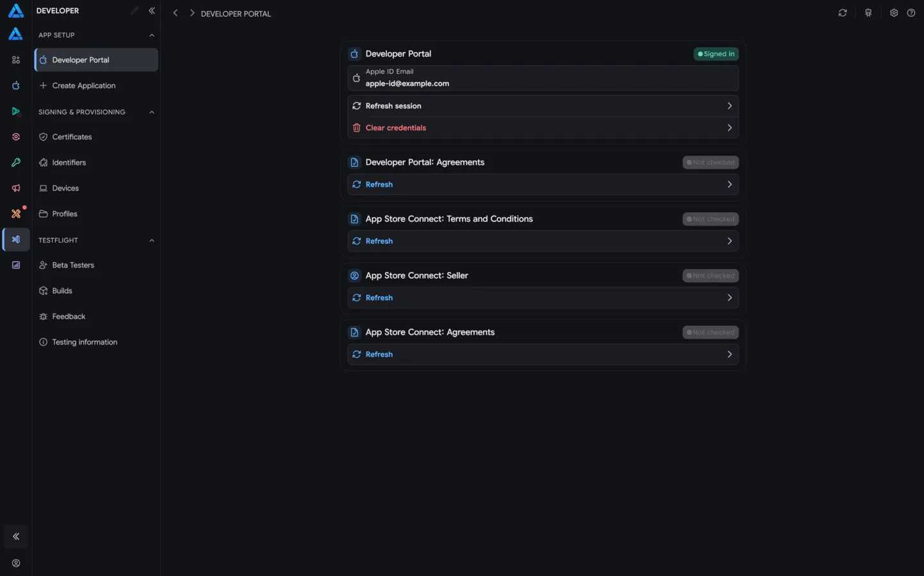Open the red megaphone icon in the rail
Image resolution: width=924 pixels, height=576 pixels.
[16, 188]
